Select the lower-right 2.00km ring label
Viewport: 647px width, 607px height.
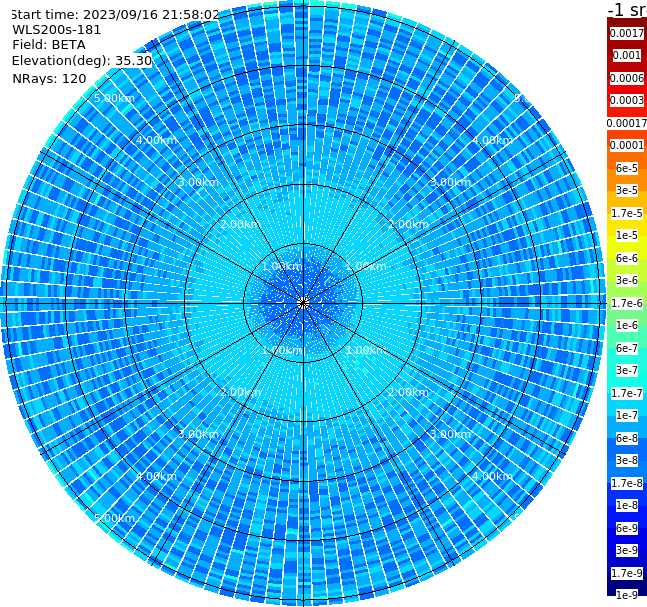[408, 392]
